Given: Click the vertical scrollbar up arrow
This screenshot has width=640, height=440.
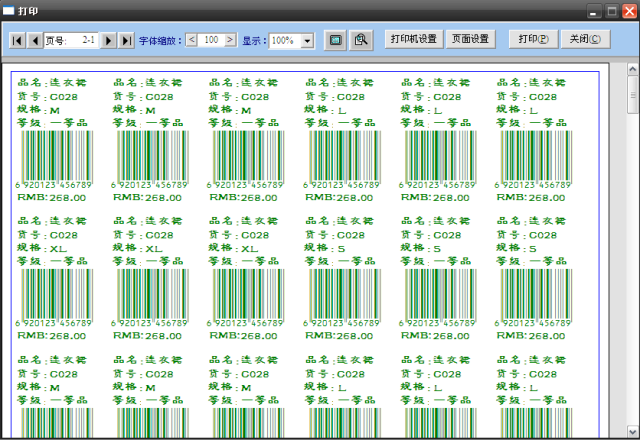Looking at the screenshot, I should click(632, 71).
